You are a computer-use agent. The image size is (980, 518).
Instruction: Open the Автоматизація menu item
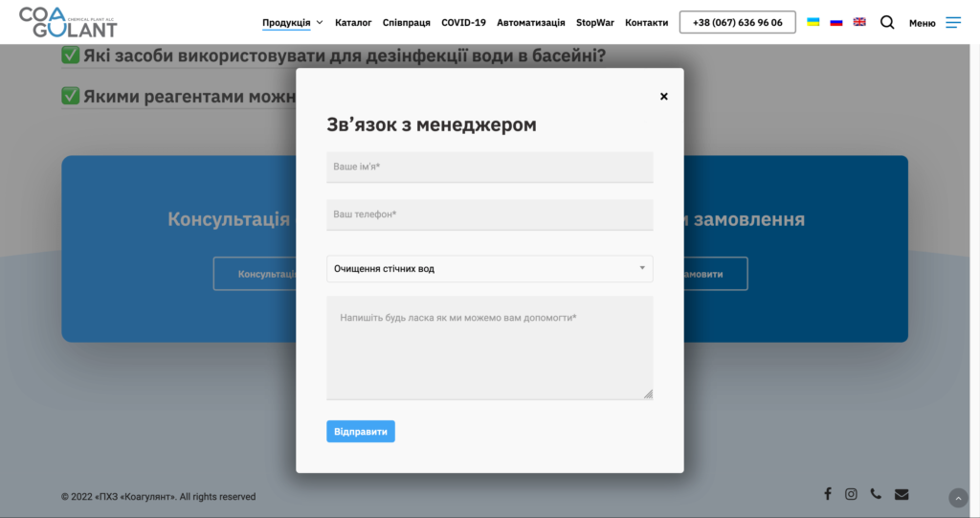point(530,23)
